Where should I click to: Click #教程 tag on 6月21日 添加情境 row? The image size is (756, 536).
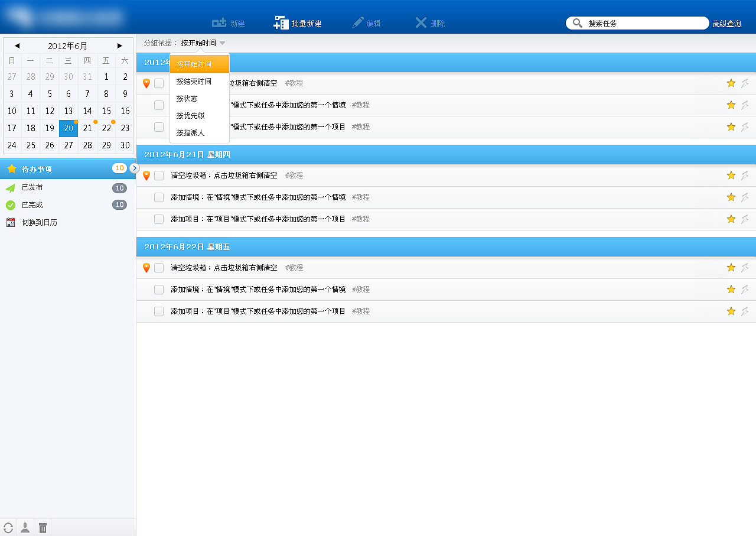[361, 197]
